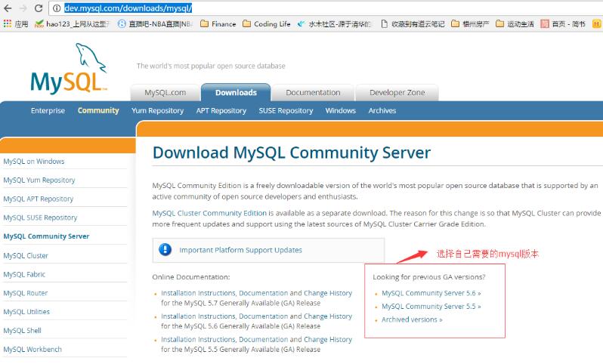This screenshot has width=603, height=364.
Task: Select MySQL Community Server in sidebar
Action: [x=46, y=236]
